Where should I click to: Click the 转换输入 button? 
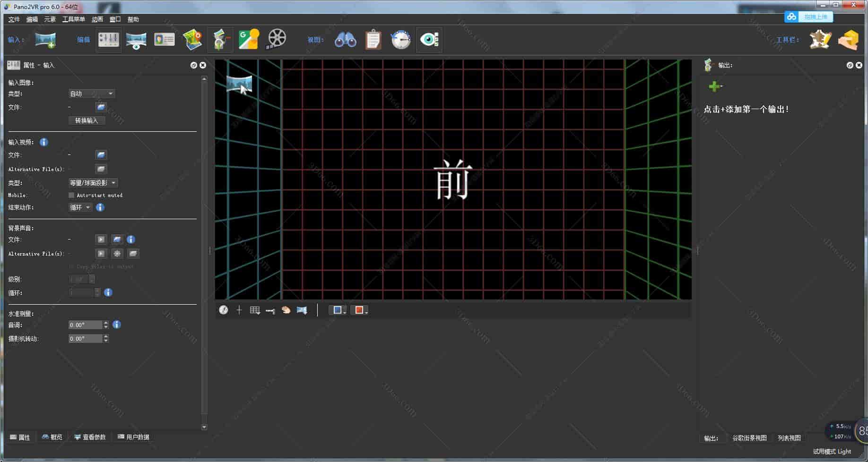(87, 120)
